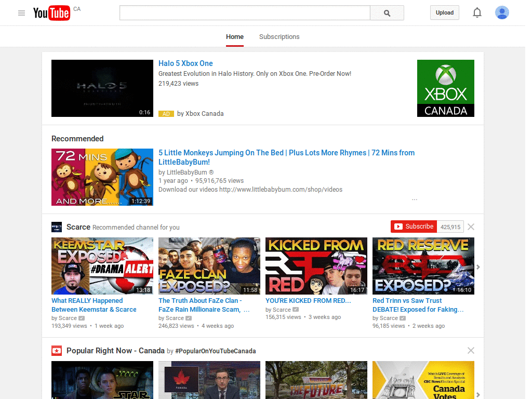This screenshot has width=532, height=399.
Task: Click the Scarce channel name heading
Action: pos(78,227)
